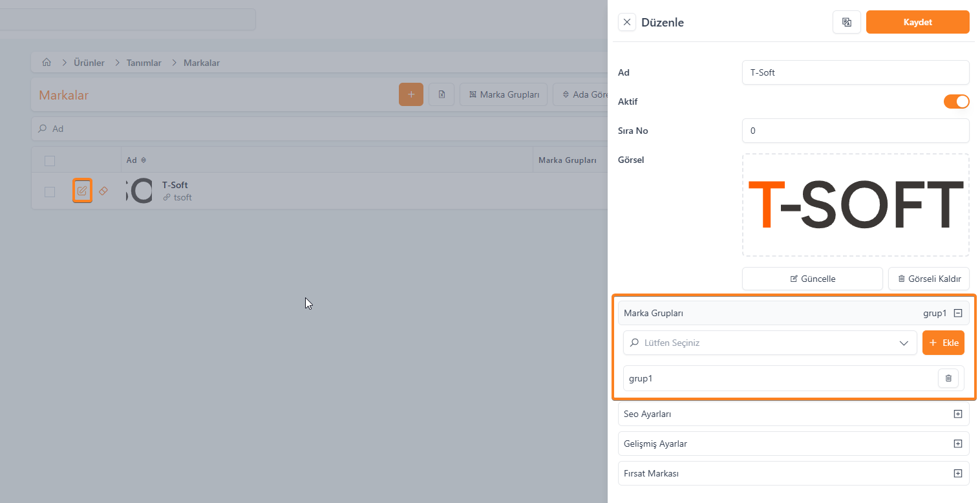The width and height of the screenshot is (980, 503).
Task: Expand the Gelişmiş Ayarlar section
Action: 957,444
